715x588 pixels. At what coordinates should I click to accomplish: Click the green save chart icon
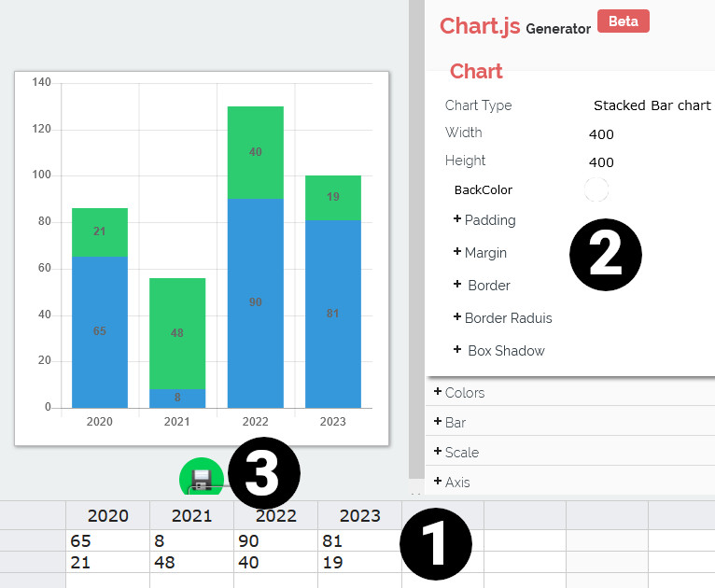(200, 478)
